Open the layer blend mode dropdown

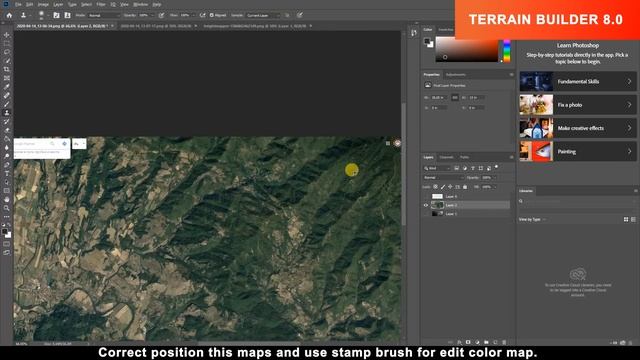point(443,178)
